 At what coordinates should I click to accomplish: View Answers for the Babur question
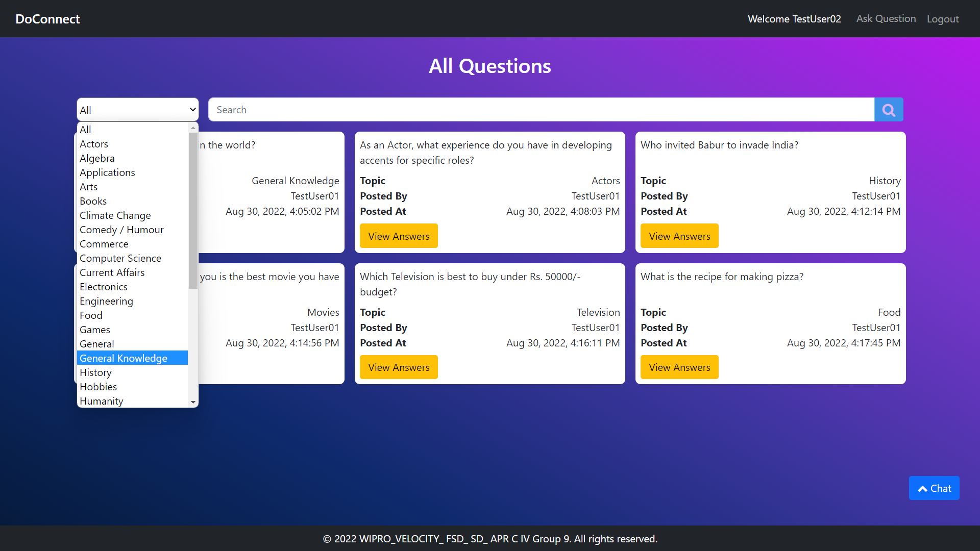[x=679, y=236]
